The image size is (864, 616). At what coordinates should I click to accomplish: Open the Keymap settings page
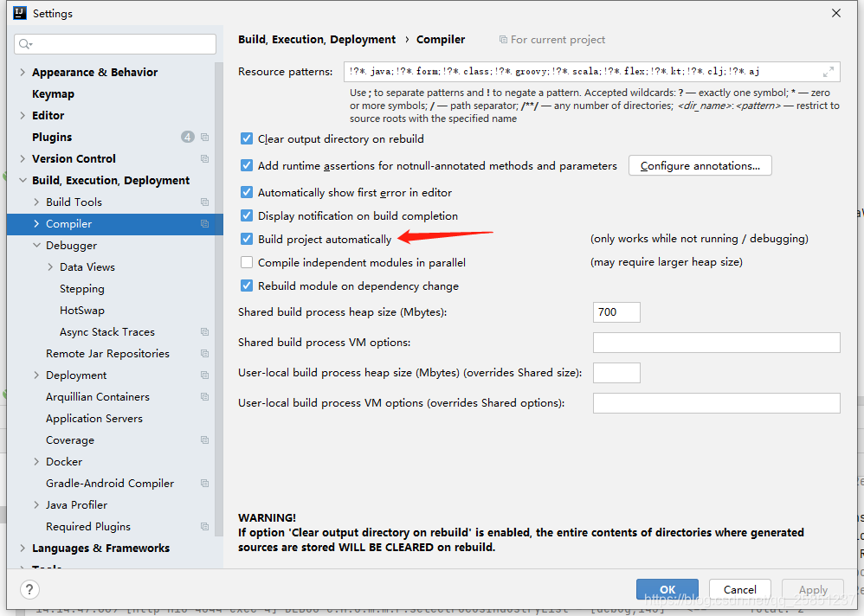click(x=53, y=94)
